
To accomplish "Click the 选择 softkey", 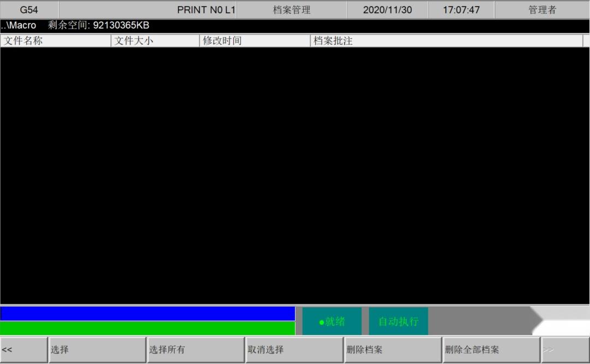I will coord(97,350).
